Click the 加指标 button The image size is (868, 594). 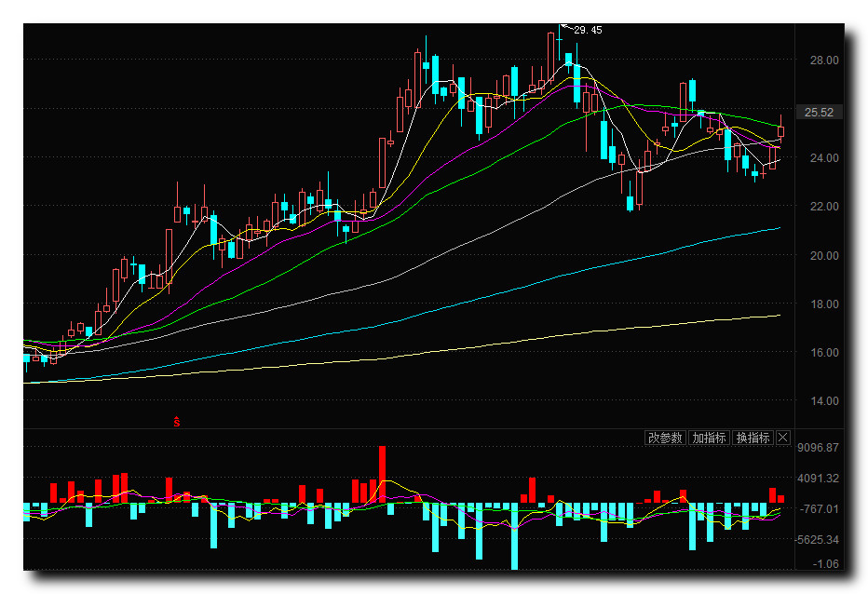(709, 438)
